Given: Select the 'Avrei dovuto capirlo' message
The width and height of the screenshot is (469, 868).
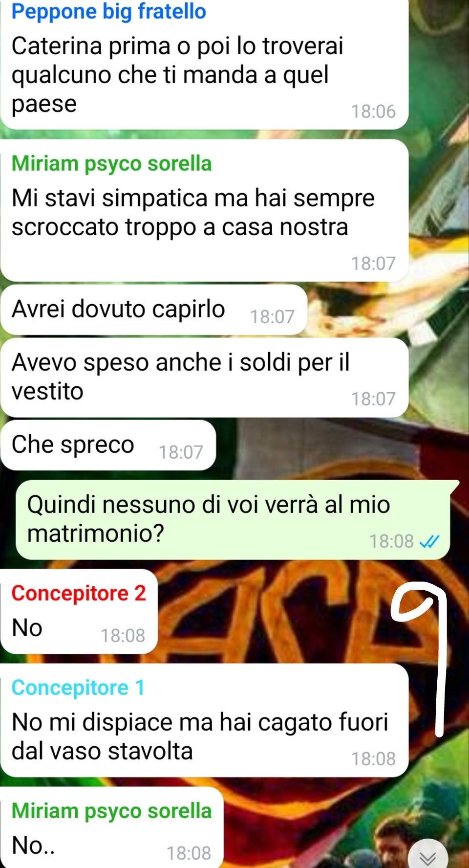Looking at the screenshot, I should coord(154,310).
